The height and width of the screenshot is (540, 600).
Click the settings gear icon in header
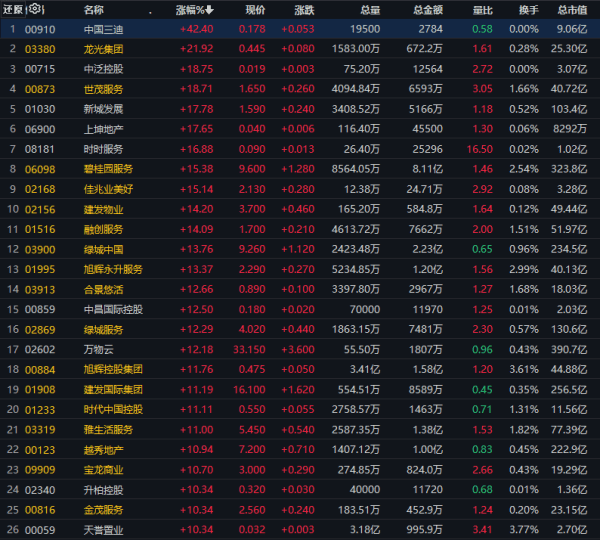coord(32,10)
